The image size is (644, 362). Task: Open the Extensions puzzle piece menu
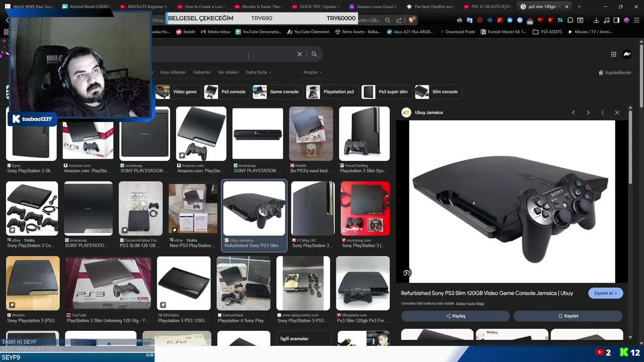click(x=570, y=20)
